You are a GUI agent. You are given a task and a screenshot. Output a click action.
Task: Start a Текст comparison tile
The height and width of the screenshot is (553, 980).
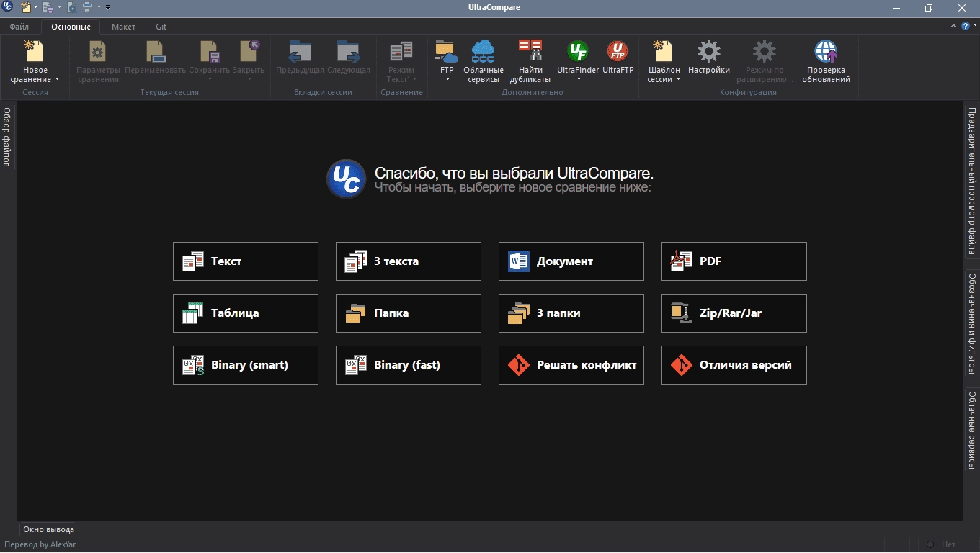(x=246, y=261)
